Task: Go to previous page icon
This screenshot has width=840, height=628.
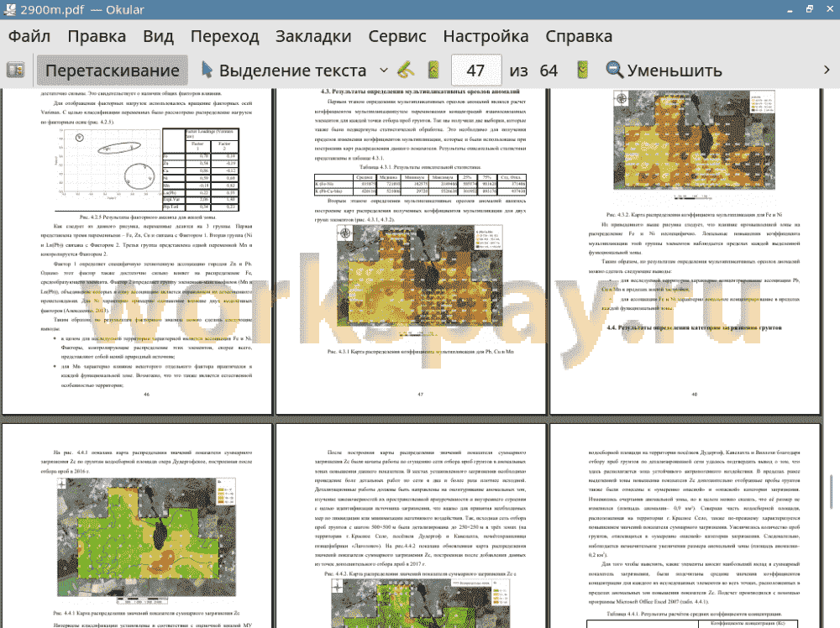Action: pyautogui.click(x=433, y=71)
